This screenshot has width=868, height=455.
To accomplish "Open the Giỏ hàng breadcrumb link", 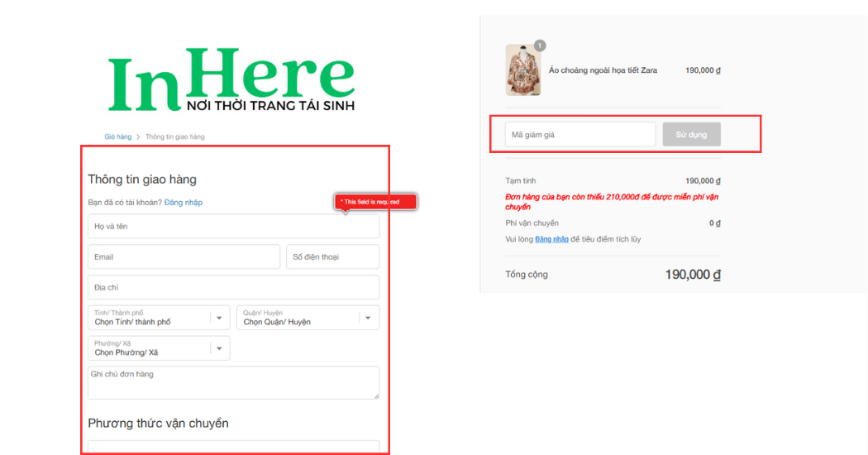I will tap(118, 136).
